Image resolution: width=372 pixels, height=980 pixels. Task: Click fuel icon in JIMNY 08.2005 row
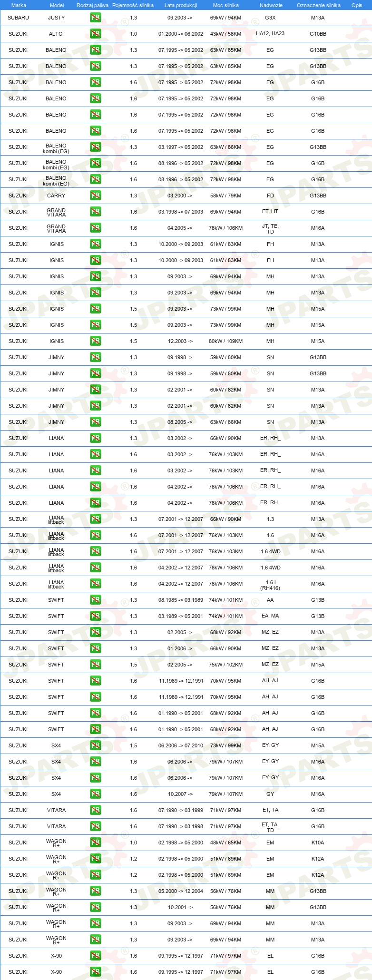95,422
